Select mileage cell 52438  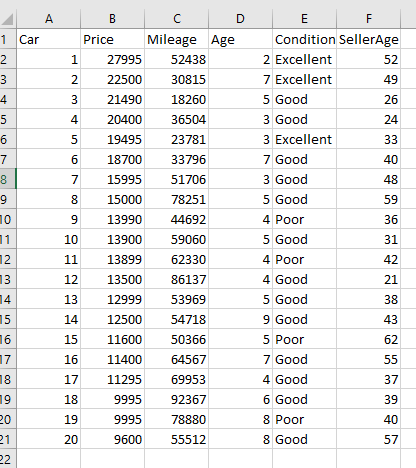click(x=177, y=59)
